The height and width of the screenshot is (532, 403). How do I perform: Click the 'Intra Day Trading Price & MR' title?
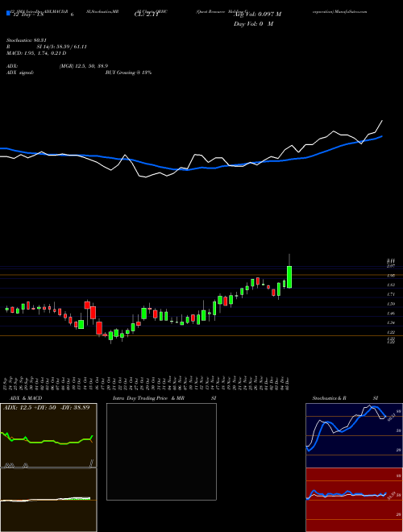[x=148, y=398]
